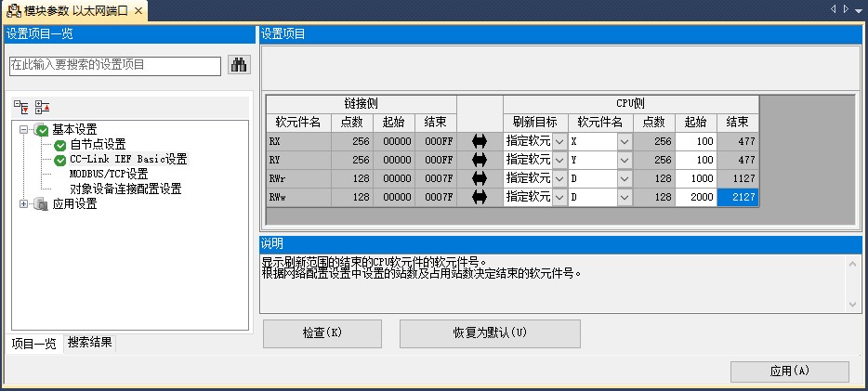Select 应用设置 label in the tree

click(x=74, y=204)
